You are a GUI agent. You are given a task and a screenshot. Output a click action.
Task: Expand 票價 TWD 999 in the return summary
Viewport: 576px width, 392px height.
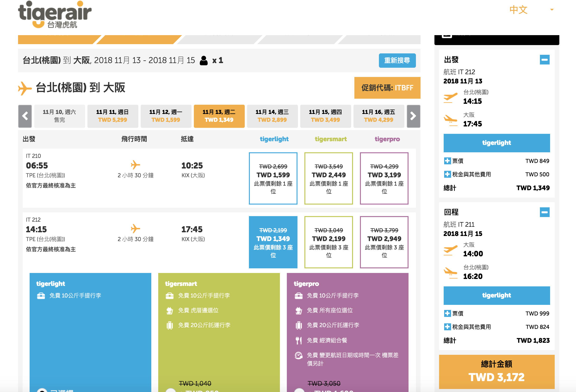[x=447, y=313]
